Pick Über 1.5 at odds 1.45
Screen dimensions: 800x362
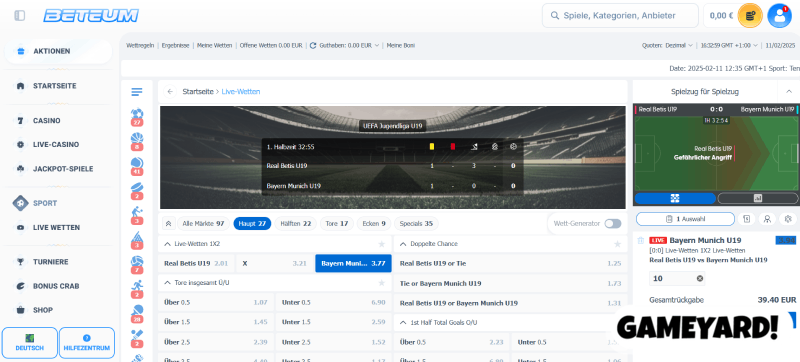coord(216,322)
